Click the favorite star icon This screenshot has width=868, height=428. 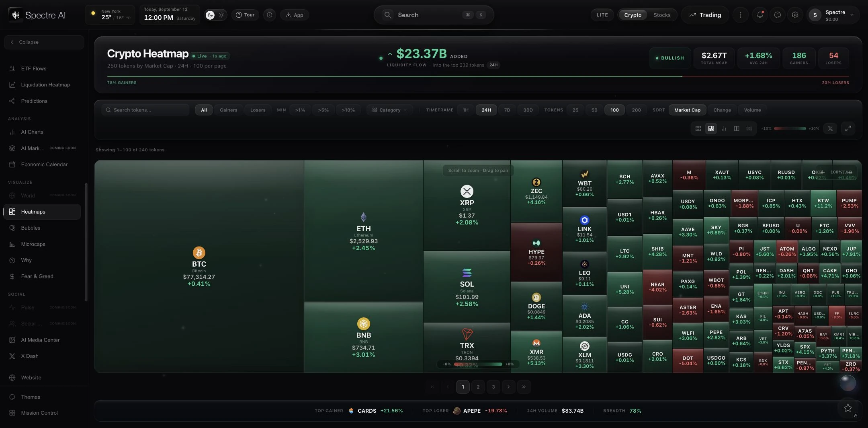tap(848, 408)
